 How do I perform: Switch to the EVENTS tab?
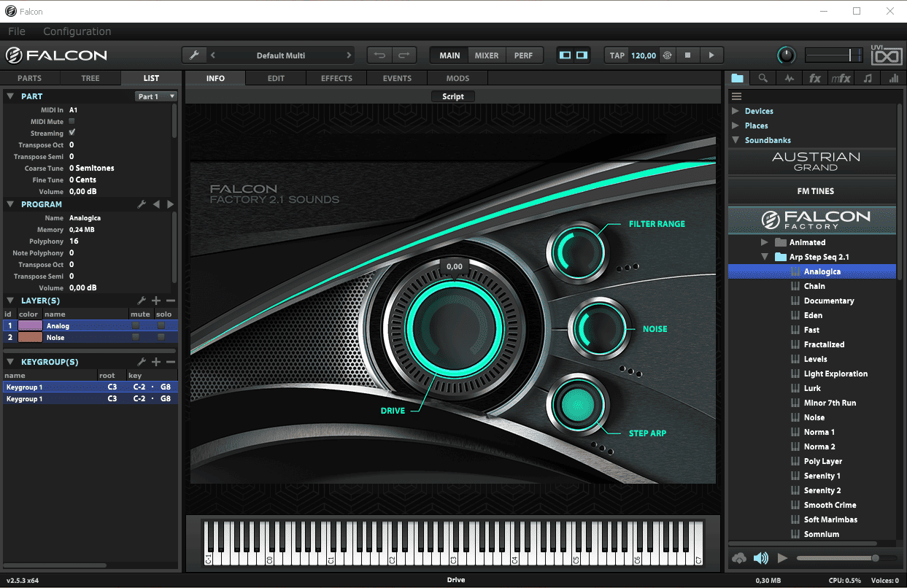coord(397,78)
